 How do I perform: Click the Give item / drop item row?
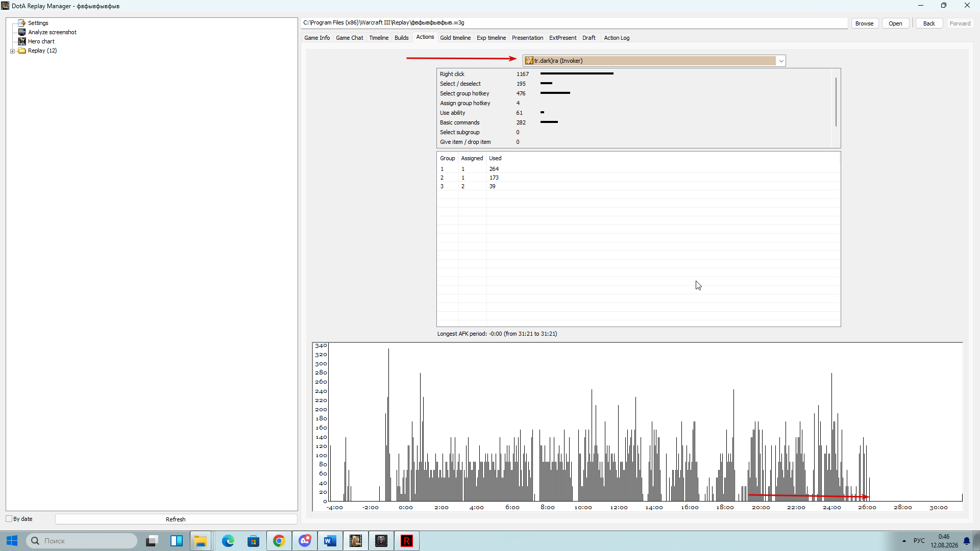[634, 142]
